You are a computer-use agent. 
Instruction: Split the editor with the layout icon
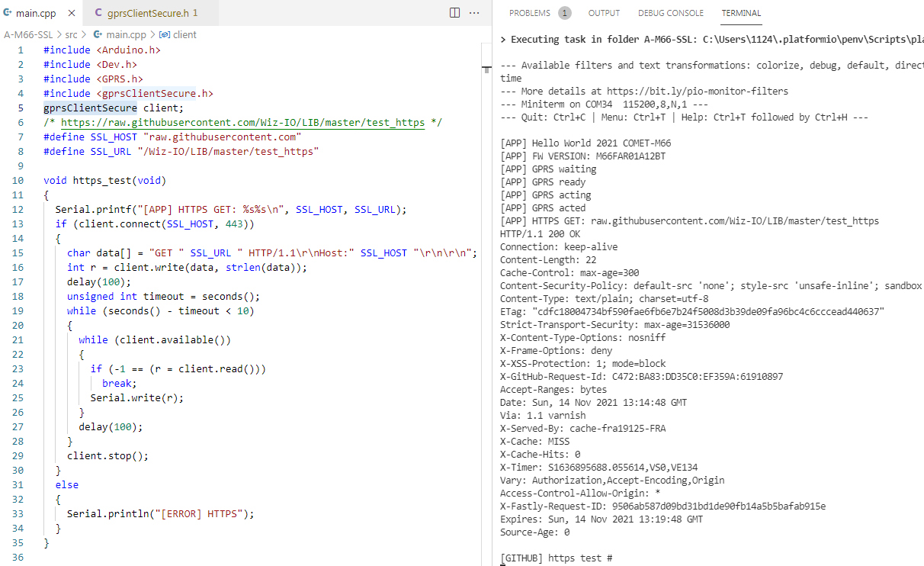(x=454, y=13)
